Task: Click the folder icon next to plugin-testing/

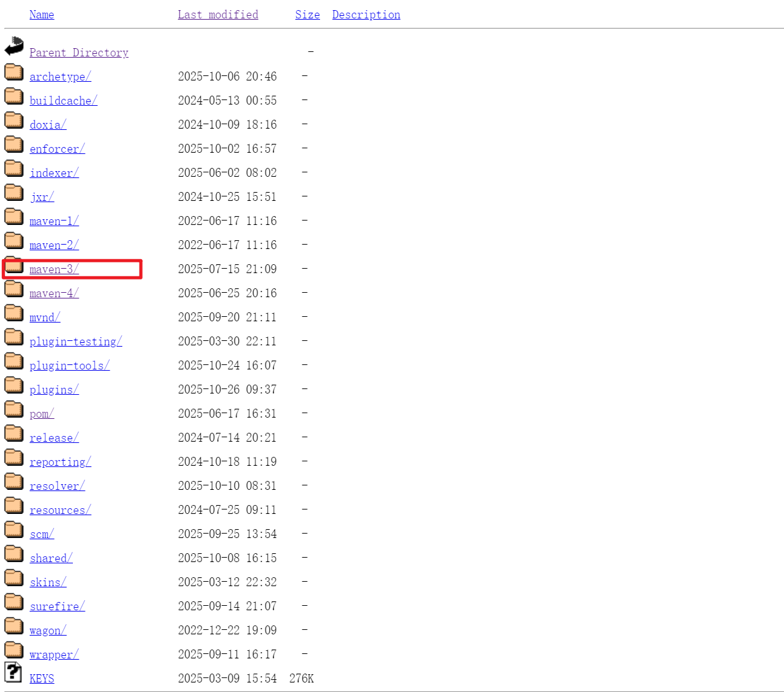Action: pyautogui.click(x=14, y=336)
